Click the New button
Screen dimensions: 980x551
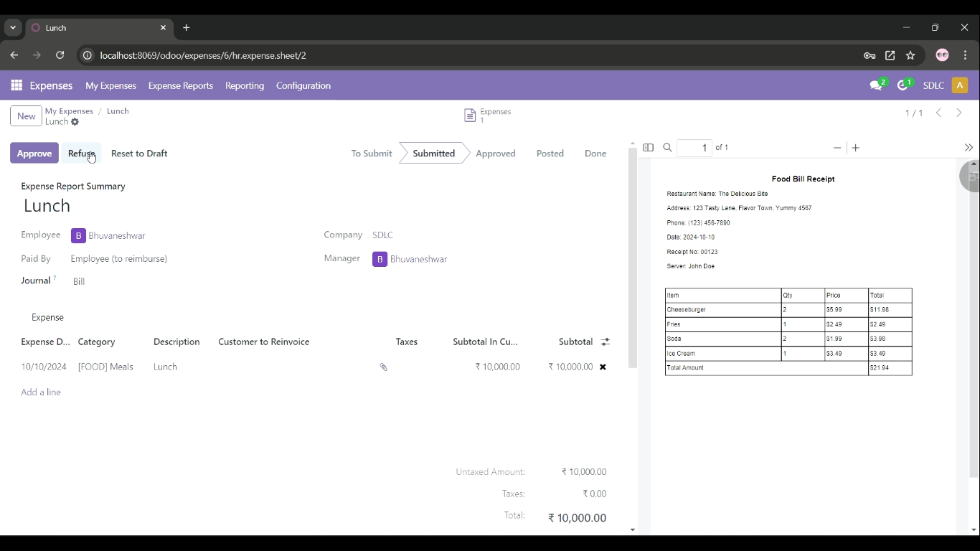(x=26, y=116)
